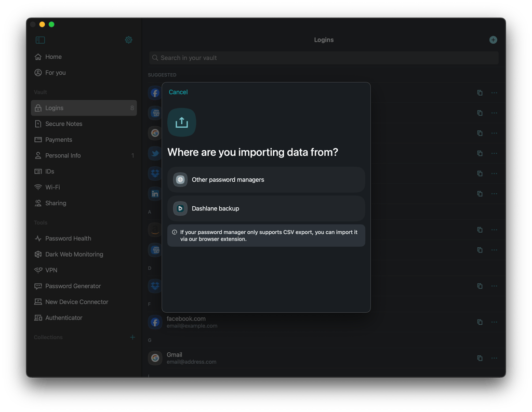Select Logins in the Vault list
Screen dimensions: 532x412
[x=84, y=108]
